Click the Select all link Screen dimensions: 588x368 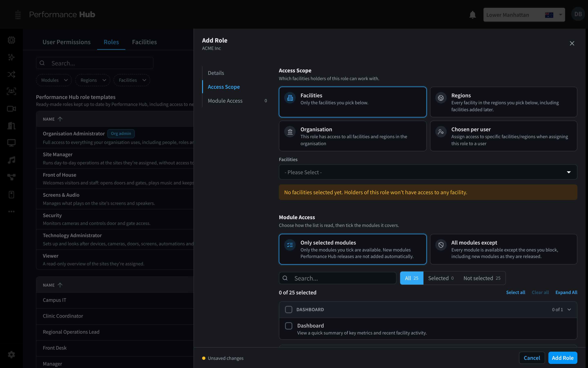tap(515, 292)
